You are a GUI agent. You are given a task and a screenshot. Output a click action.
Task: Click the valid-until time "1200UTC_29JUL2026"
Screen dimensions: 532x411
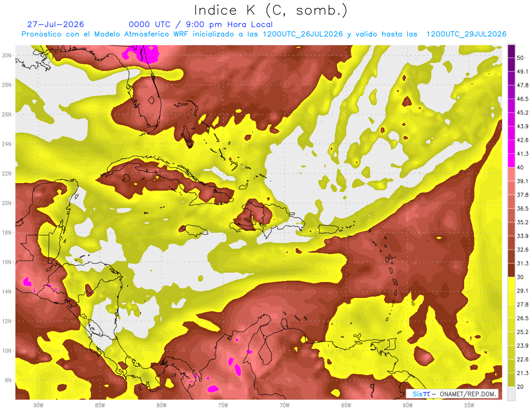point(466,34)
